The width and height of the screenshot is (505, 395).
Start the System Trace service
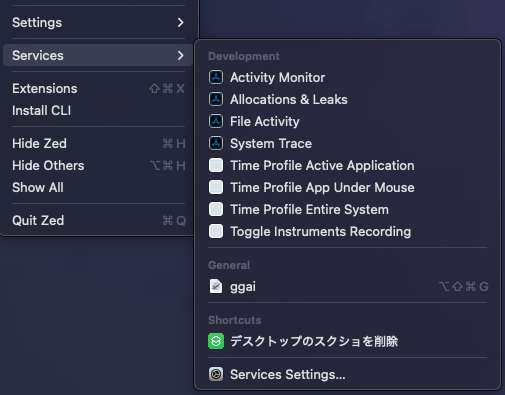click(x=348, y=143)
